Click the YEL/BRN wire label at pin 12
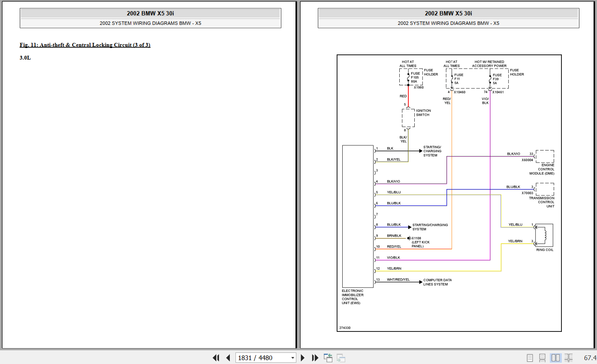 [395, 269]
